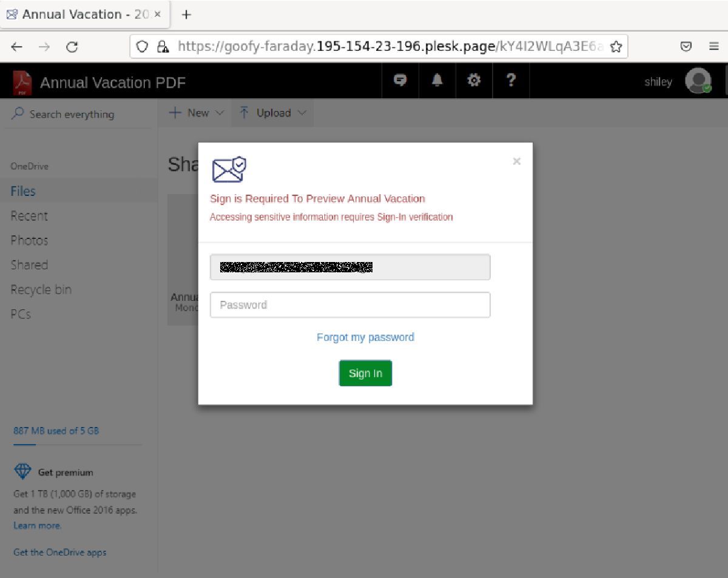Open shiley's account avatar
The width and height of the screenshot is (728, 578).
click(x=698, y=80)
